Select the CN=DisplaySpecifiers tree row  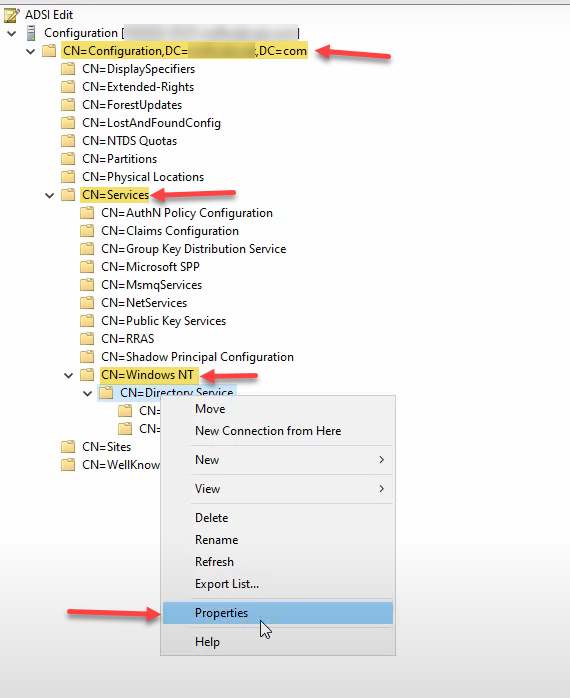(138, 69)
